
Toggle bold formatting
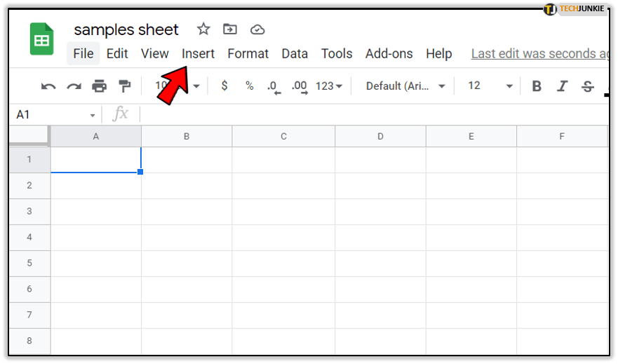(537, 86)
